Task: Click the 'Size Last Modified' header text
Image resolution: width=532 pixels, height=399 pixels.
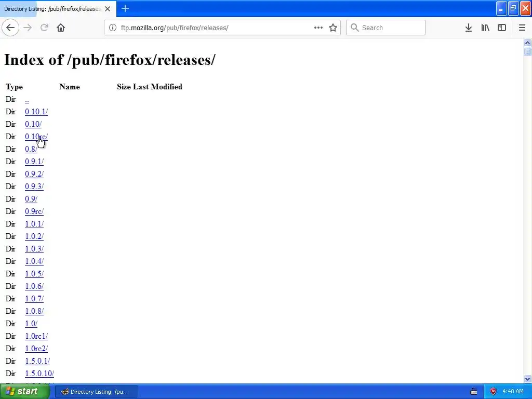Action: [150, 87]
